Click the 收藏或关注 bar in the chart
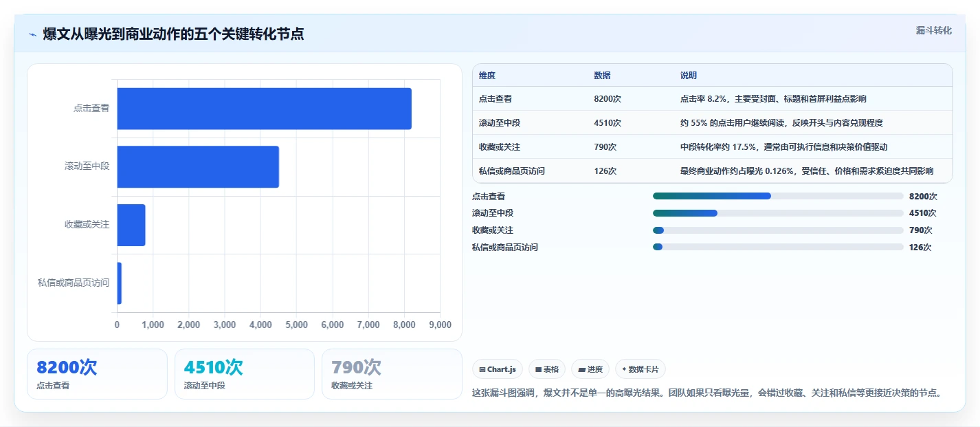980x427 pixels. (131, 225)
